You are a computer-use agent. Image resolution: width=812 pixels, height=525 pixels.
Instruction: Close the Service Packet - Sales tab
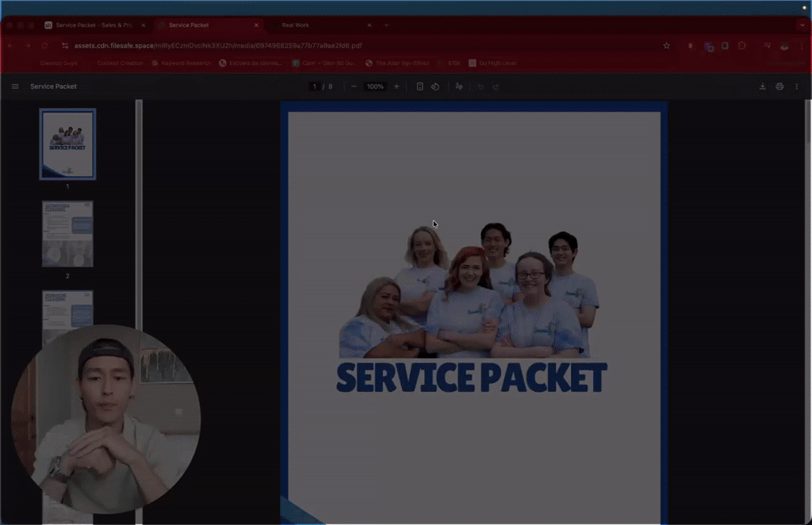click(x=144, y=25)
